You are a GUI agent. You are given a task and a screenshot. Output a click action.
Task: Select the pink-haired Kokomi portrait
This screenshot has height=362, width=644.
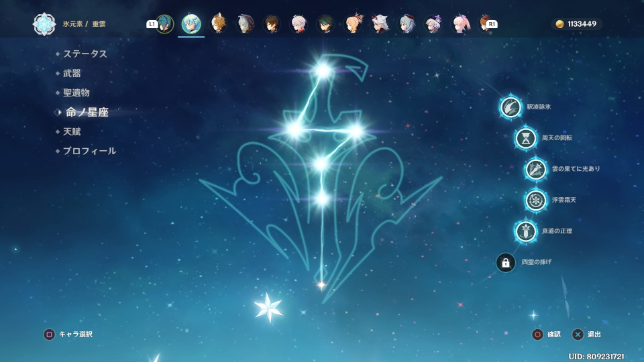(x=460, y=24)
